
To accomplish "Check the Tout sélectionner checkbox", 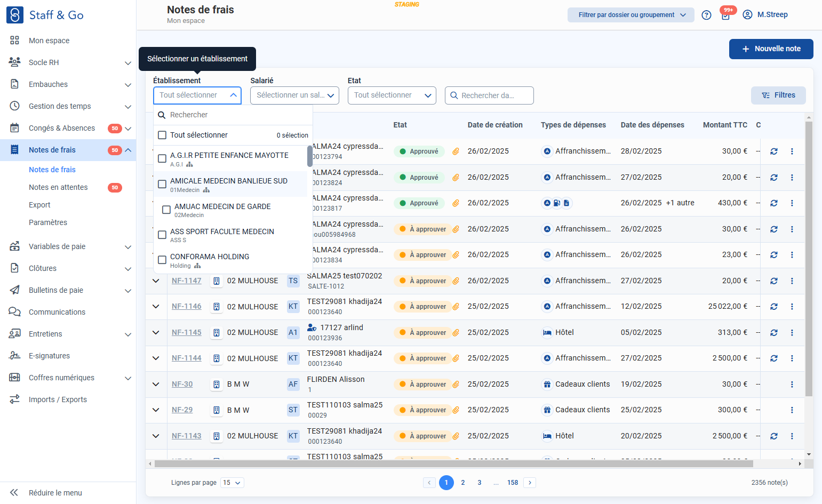I will pos(162,135).
